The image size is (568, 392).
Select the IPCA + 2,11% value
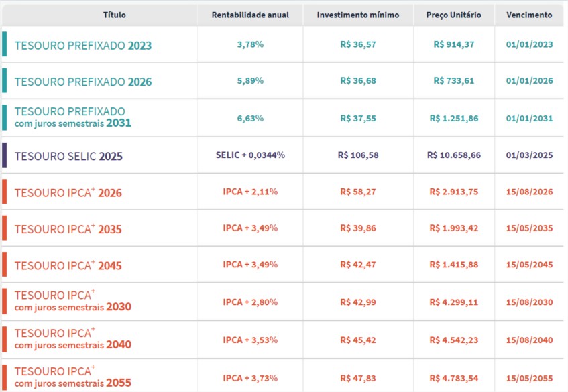pos(250,192)
